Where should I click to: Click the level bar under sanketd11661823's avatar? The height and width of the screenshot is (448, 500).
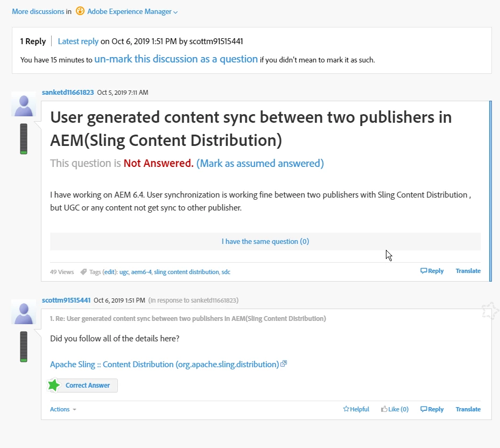[24, 139]
